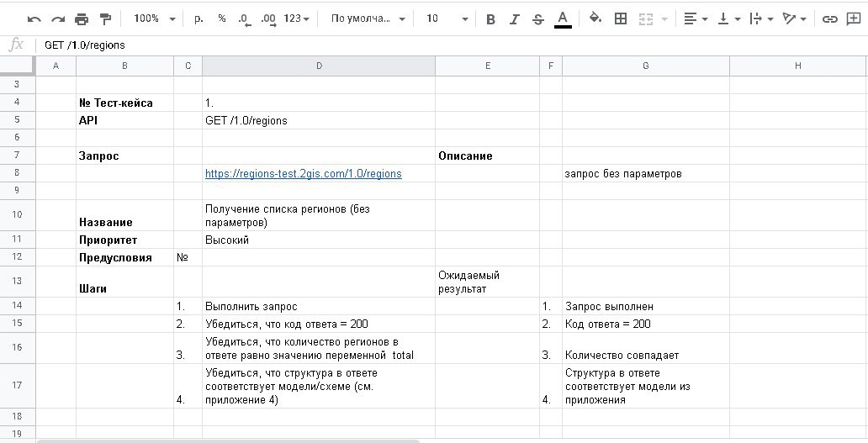Click the 'Высокий' priority cell
The height and width of the screenshot is (443, 868).
[x=319, y=240]
